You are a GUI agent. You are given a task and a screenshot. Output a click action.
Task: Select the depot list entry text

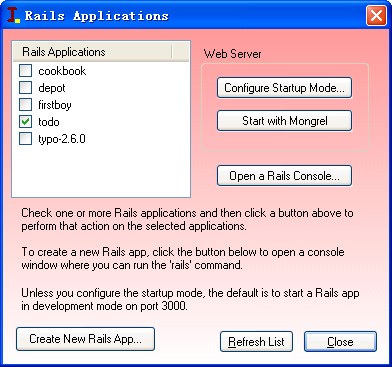[52, 88]
